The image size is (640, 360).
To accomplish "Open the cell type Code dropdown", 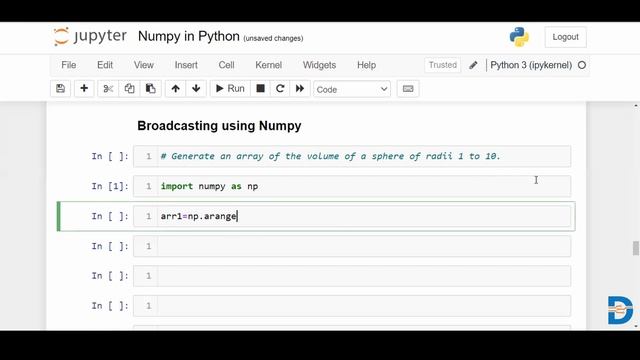I will [x=352, y=89].
